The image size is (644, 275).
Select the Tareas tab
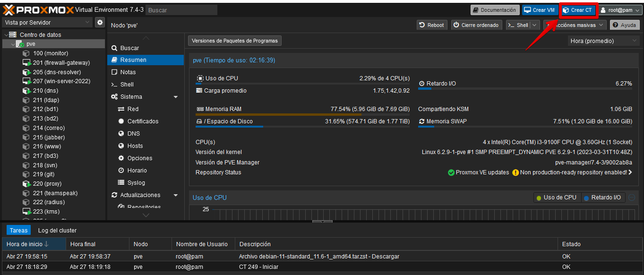(x=18, y=230)
